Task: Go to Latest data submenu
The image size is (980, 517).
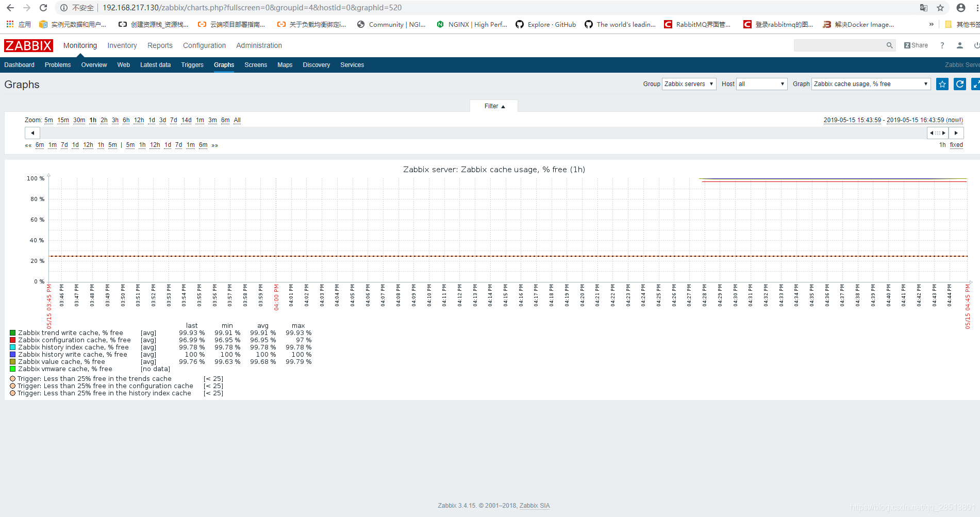Action: pyautogui.click(x=155, y=65)
